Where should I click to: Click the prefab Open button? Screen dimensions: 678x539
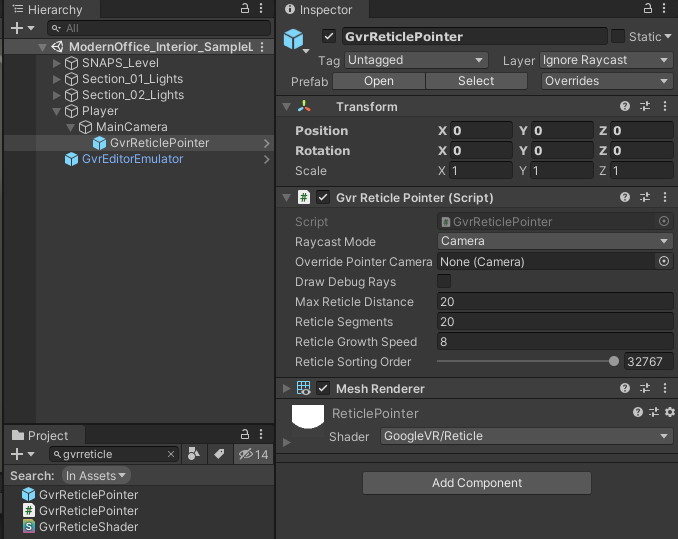pyautogui.click(x=379, y=81)
